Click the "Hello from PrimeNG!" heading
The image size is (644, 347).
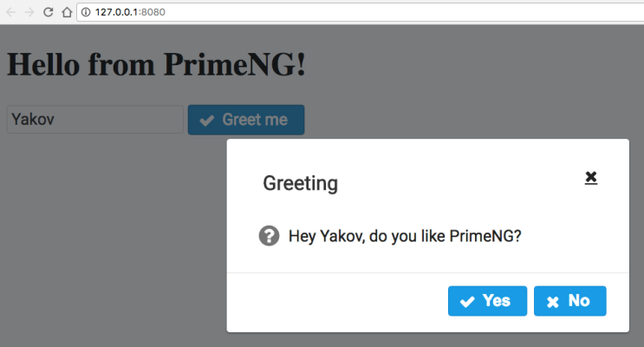coord(156,65)
